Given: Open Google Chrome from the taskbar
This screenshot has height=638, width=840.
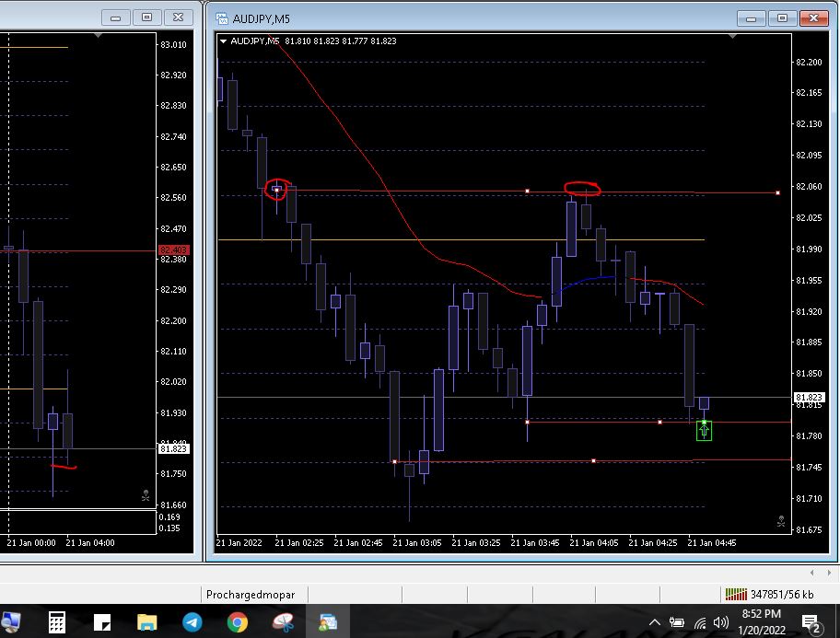Looking at the screenshot, I should point(238,622).
